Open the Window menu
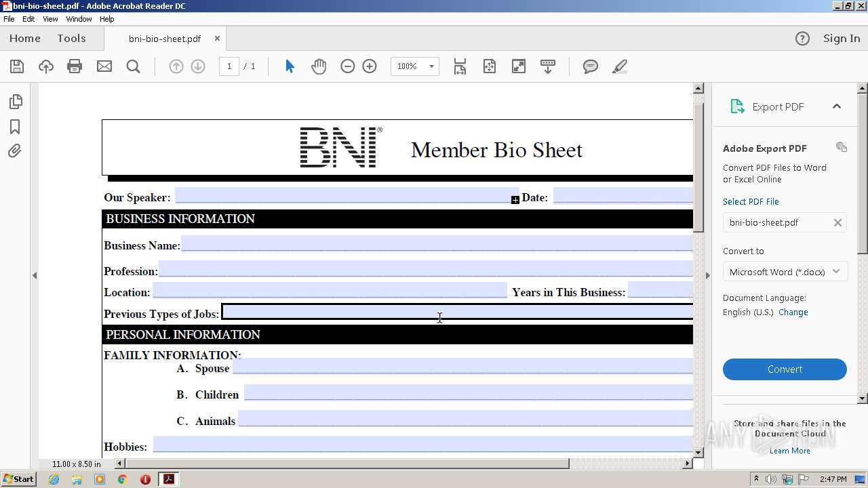 pyautogui.click(x=79, y=19)
